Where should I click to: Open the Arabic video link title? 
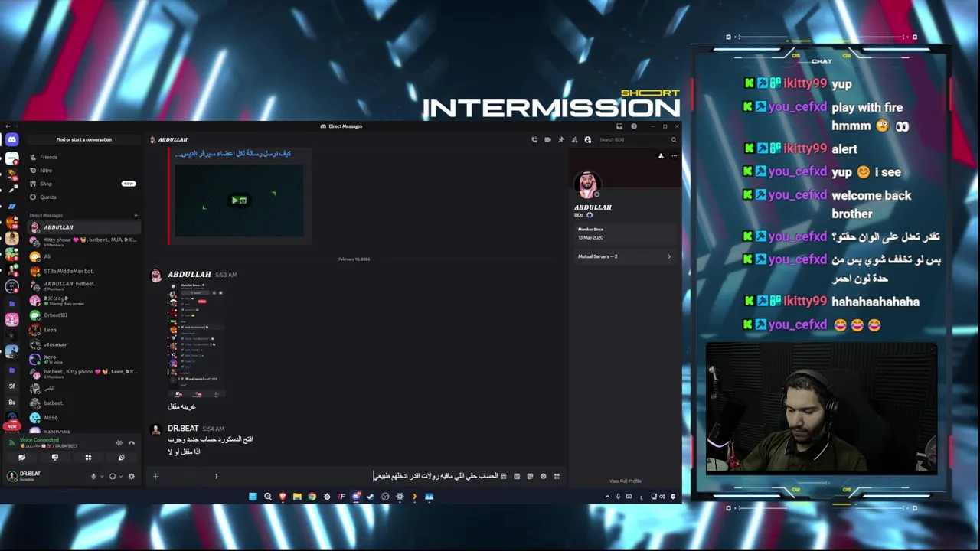pos(233,154)
